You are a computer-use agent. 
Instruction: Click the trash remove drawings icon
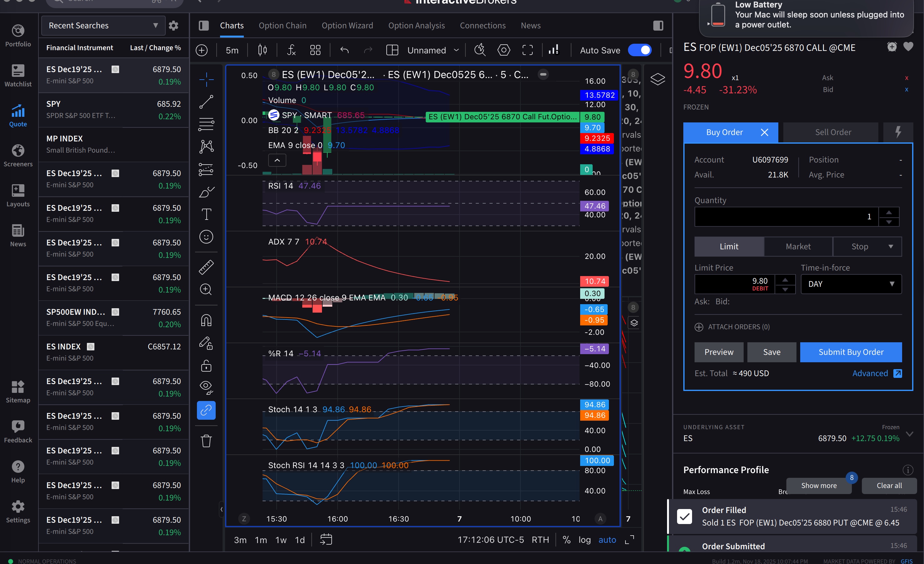206,441
